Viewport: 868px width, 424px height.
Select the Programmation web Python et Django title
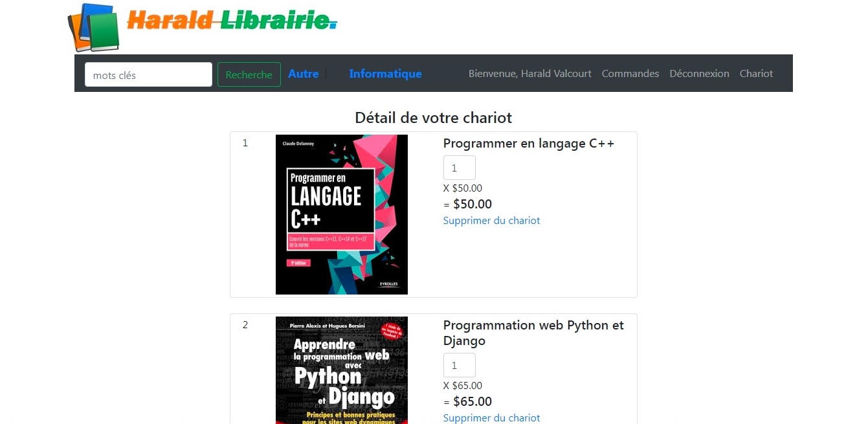533,333
